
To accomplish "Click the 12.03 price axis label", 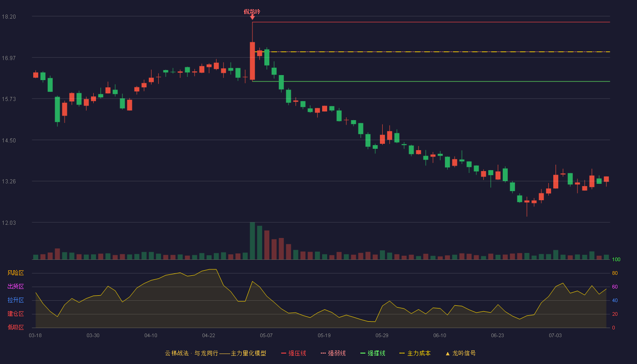I will coord(9,222).
